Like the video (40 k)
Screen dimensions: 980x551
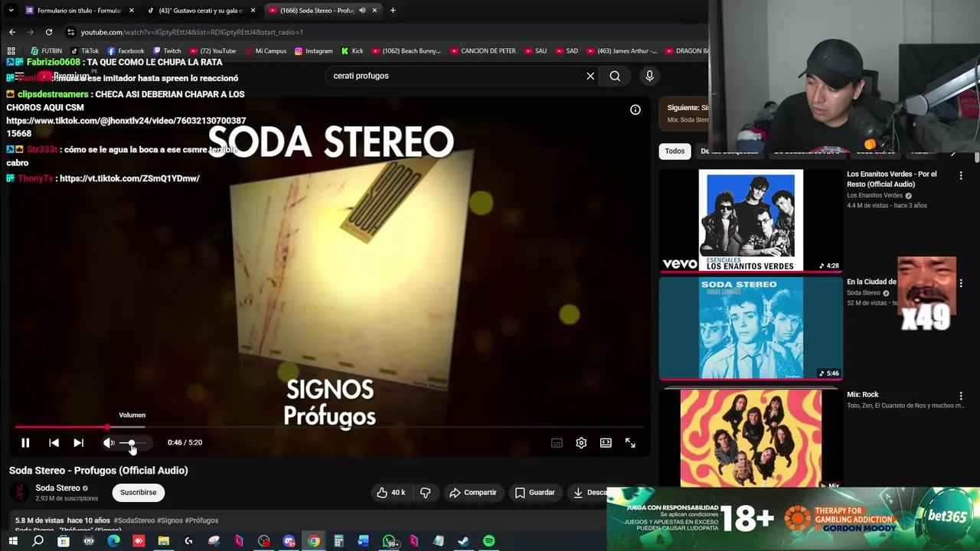click(x=390, y=492)
